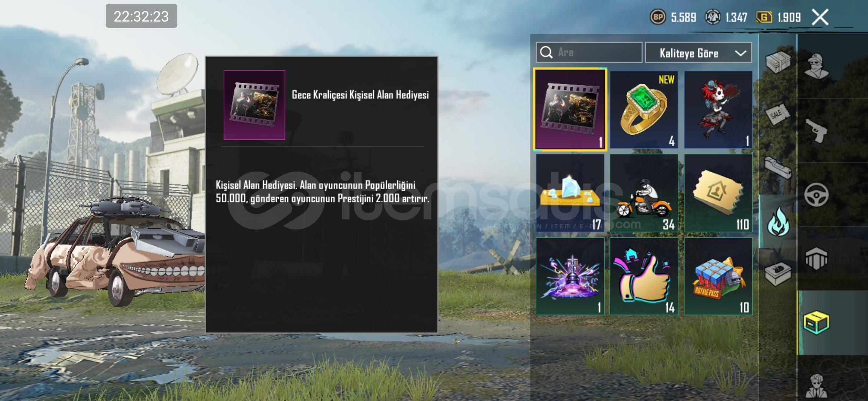Select the emerald ring item marked NEW
This screenshot has width=868, height=401.
644,110
